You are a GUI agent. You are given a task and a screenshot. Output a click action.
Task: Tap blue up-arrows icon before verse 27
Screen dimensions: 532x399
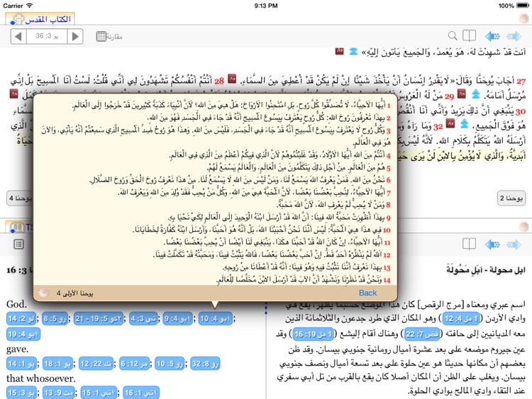(353, 51)
